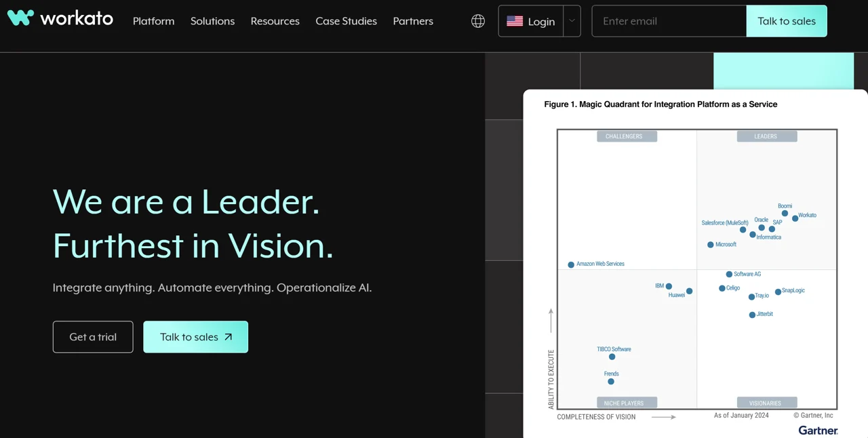Expand the Login region dropdown arrow

(572, 21)
